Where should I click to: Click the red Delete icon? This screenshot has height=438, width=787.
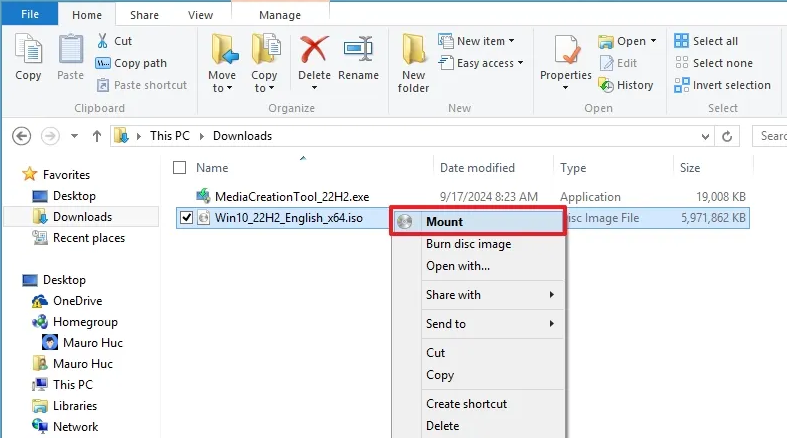314,50
